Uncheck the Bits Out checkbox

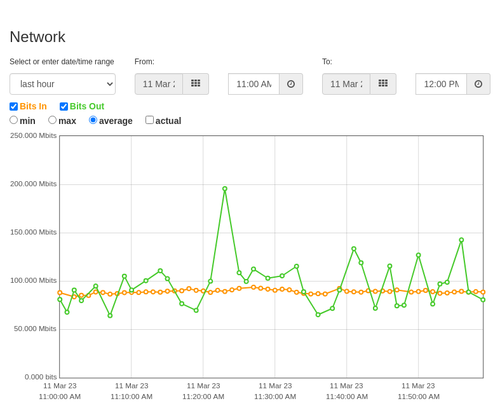(x=64, y=106)
